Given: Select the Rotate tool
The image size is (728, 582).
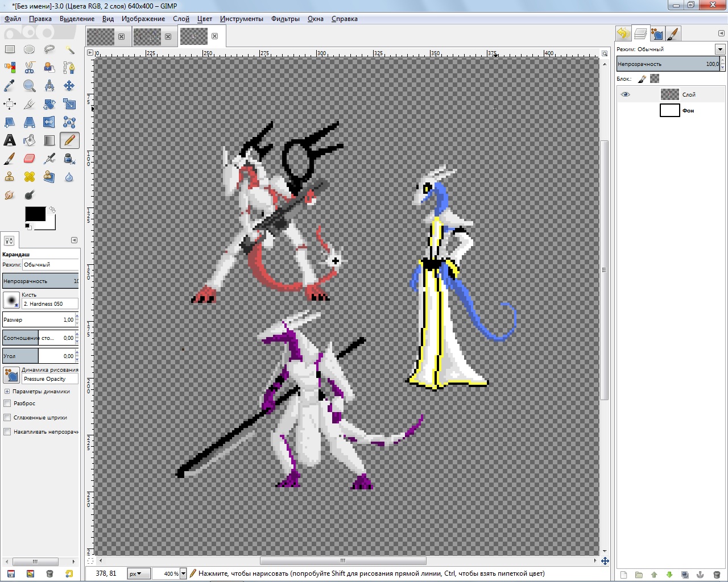Looking at the screenshot, I should tap(49, 104).
